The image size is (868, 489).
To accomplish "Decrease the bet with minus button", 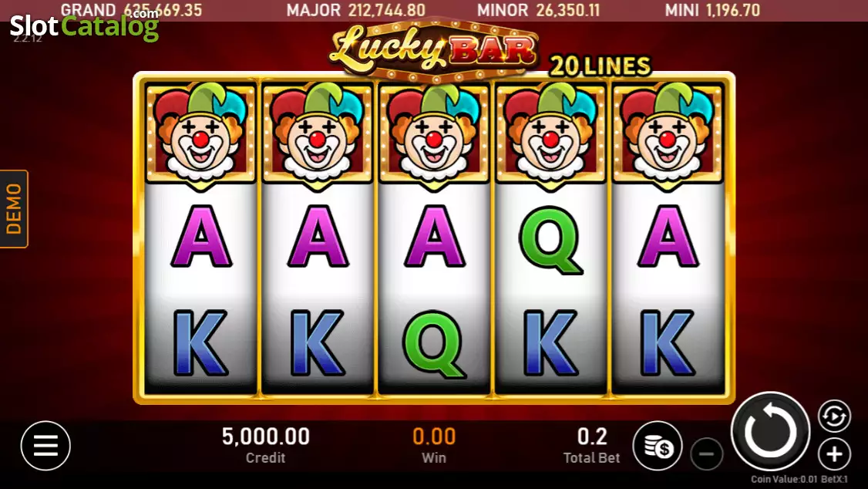I will [706, 454].
